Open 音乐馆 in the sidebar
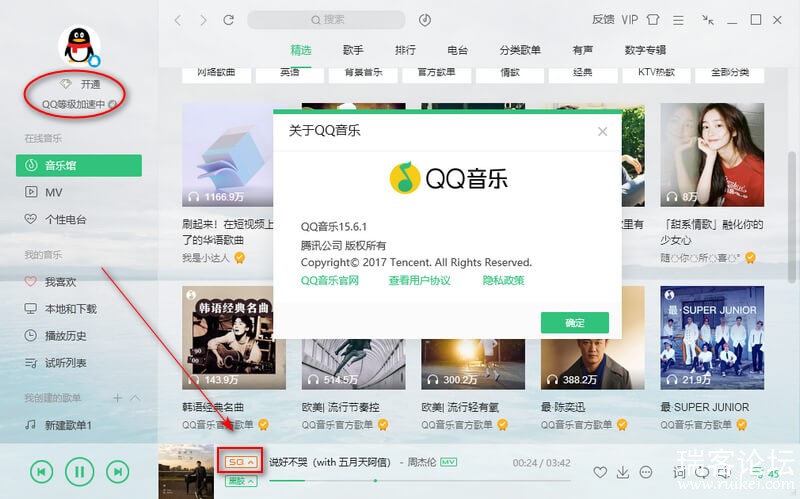 (79, 165)
